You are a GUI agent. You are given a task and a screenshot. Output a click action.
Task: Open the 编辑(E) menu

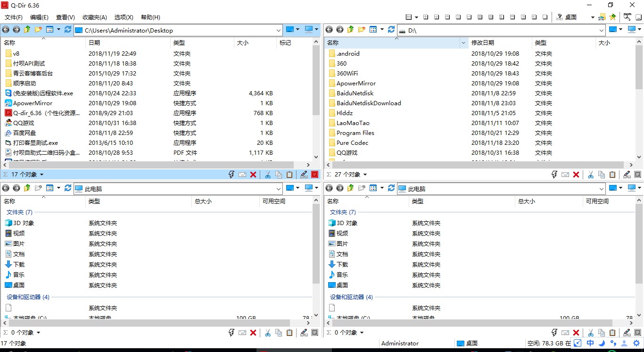pyautogui.click(x=39, y=17)
